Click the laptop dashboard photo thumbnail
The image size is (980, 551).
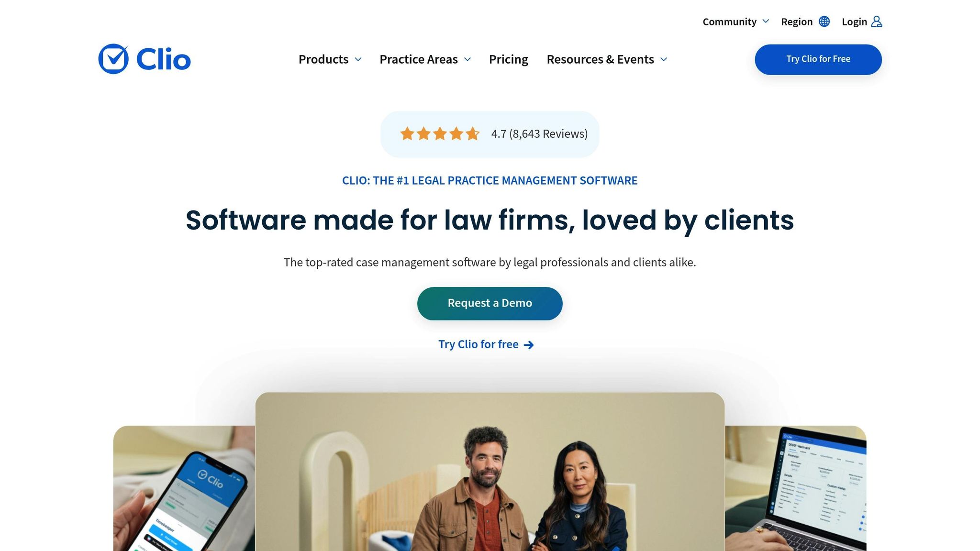(x=795, y=488)
